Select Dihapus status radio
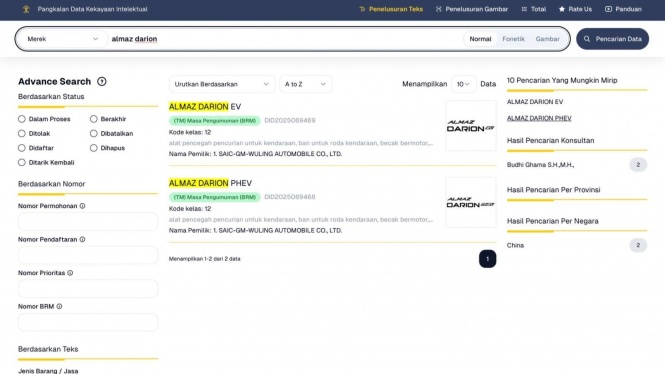665x374 pixels. (x=94, y=148)
